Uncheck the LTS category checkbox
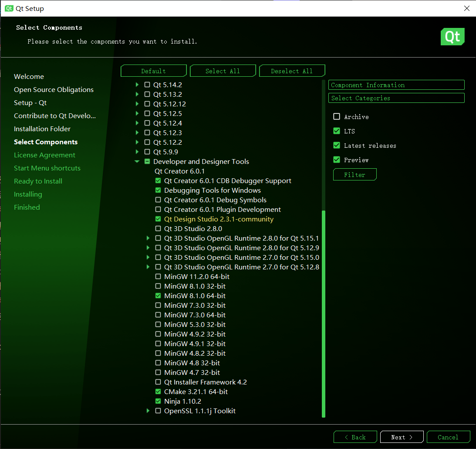The width and height of the screenshot is (476, 449). [x=336, y=131]
